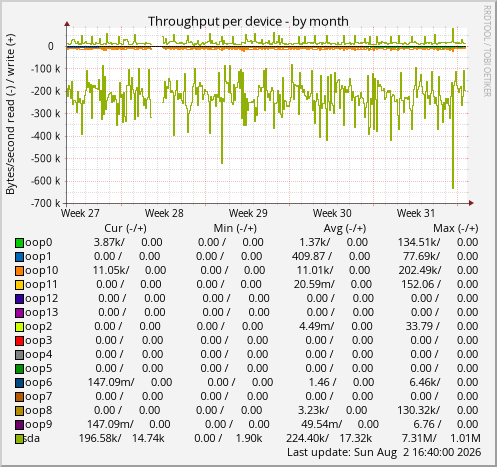
Task: Click the 'Week 31' x-axis label
Action: click(x=416, y=213)
